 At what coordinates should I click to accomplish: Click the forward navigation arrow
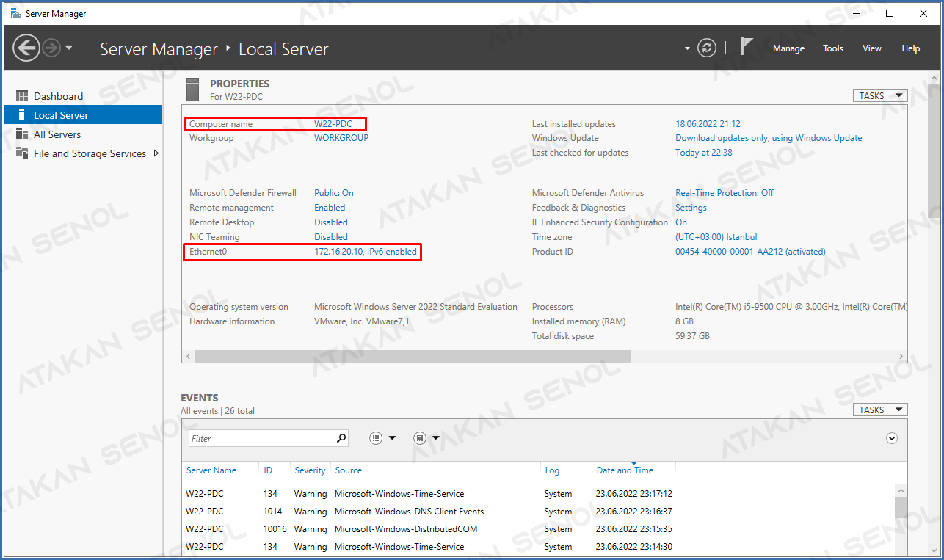[x=51, y=48]
